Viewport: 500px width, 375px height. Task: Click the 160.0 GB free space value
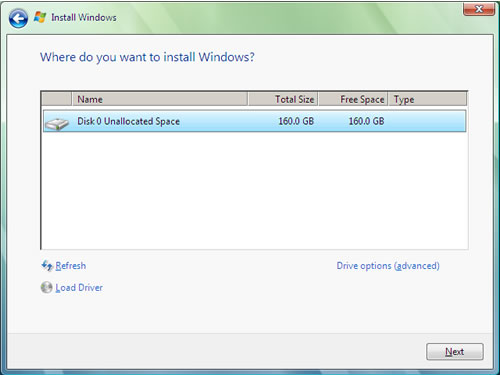pyautogui.click(x=366, y=121)
